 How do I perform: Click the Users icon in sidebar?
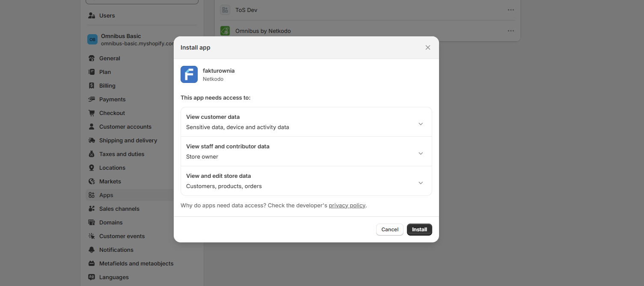point(92,15)
